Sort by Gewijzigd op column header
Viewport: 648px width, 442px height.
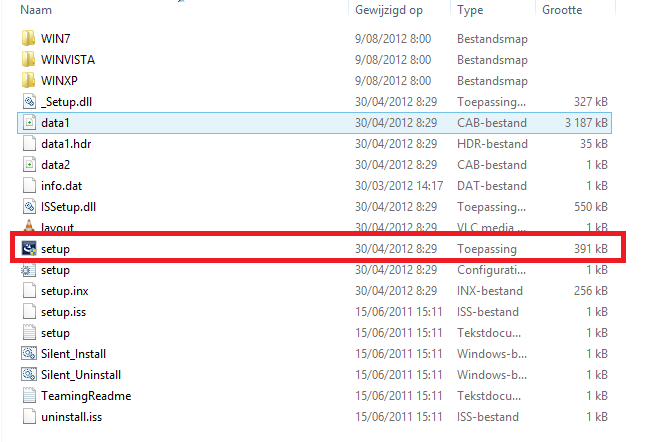click(x=388, y=10)
